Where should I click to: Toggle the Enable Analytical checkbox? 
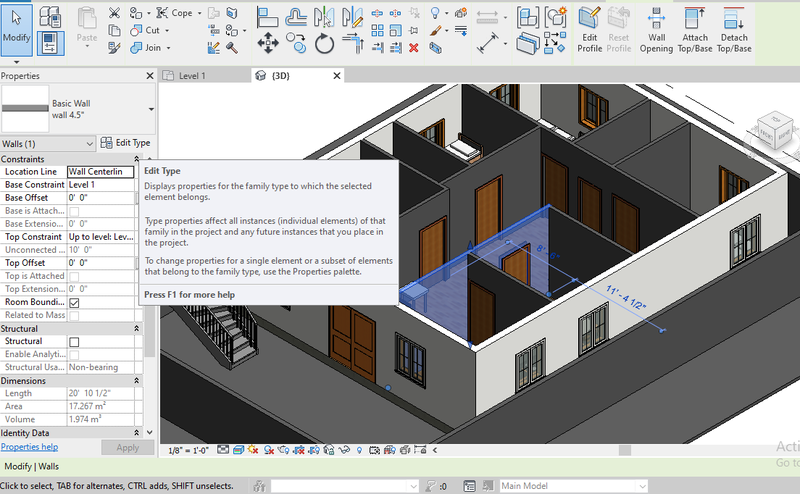click(74, 355)
